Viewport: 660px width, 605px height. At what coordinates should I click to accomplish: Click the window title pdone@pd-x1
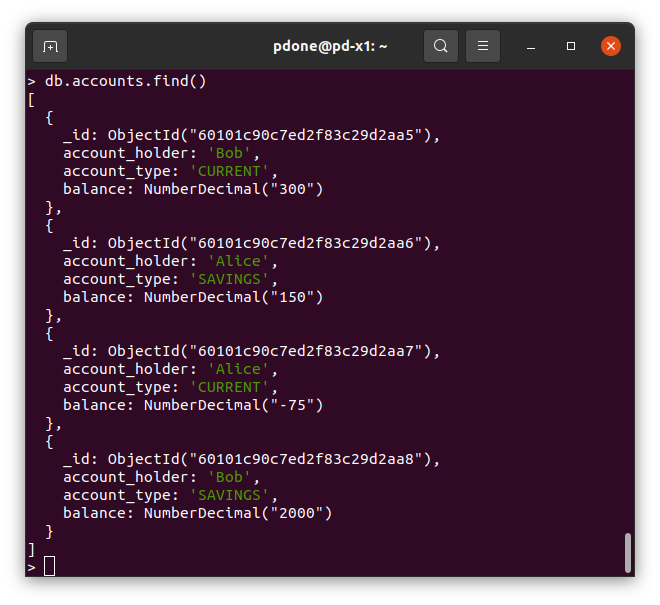click(x=330, y=46)
